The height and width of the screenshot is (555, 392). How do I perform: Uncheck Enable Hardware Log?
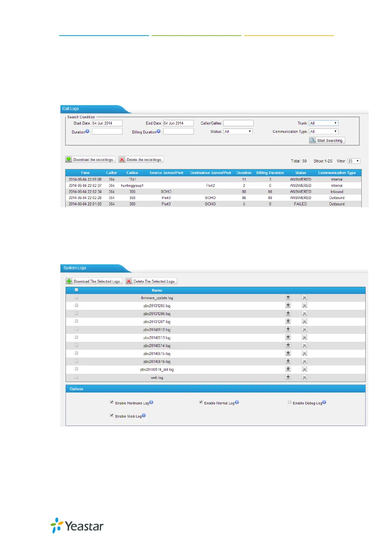[x=112, y=402]
